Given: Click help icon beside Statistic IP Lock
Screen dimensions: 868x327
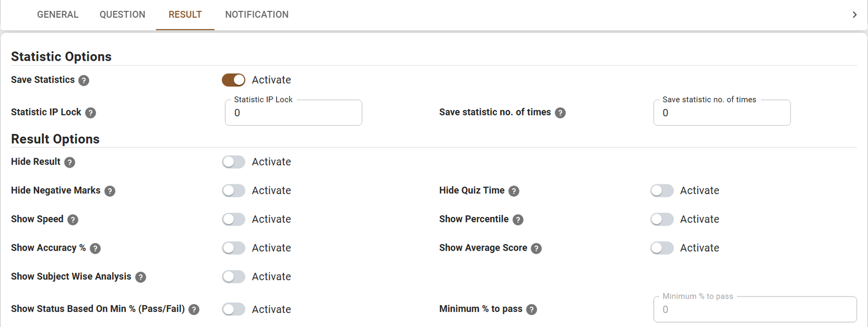Looking at the screenshot, I should point(91,113).
